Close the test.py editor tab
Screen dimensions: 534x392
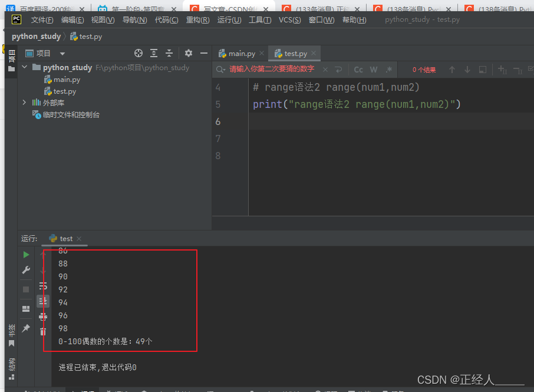(314, 53)
